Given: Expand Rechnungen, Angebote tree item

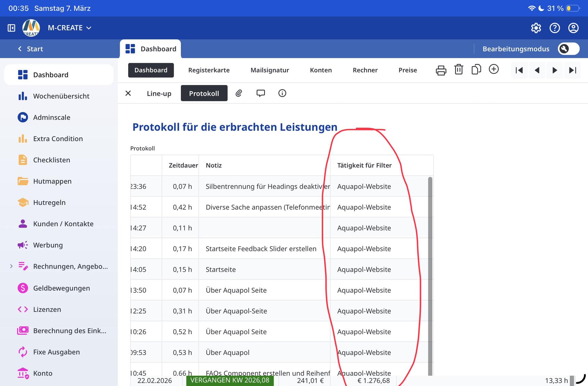Looking at the screenshot, I should click(x=11, y=266).
